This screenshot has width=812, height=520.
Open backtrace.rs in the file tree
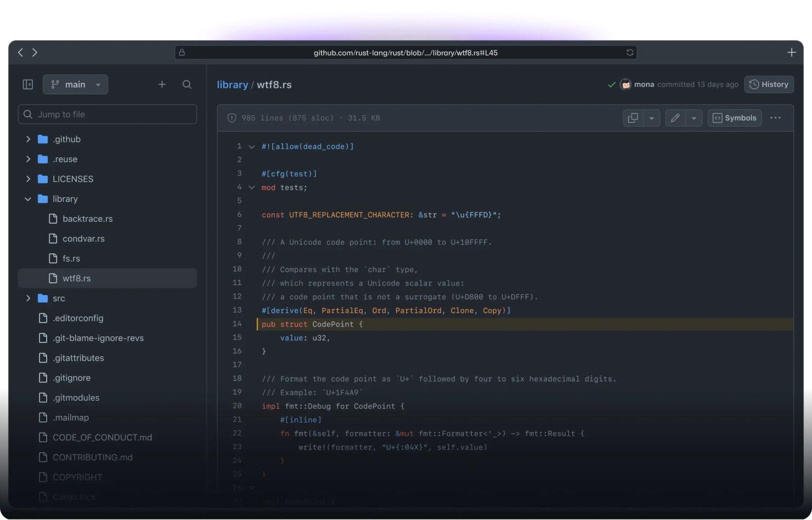(87, 219)
